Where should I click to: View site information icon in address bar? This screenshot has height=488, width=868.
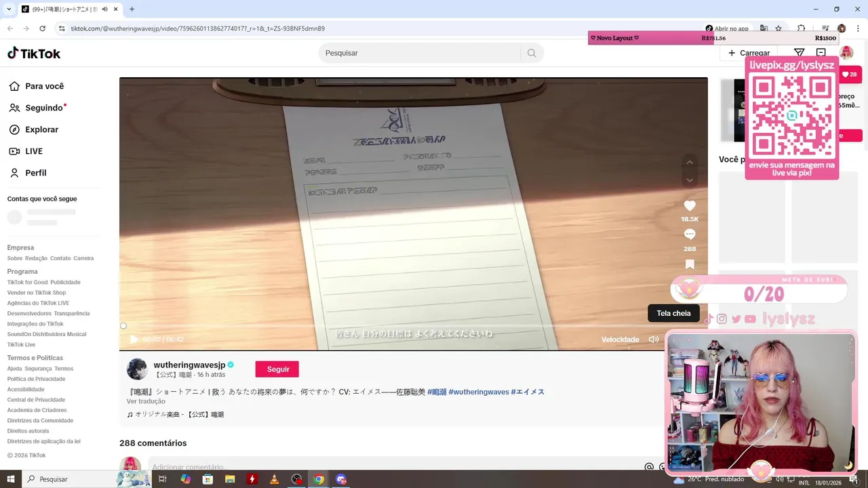point(62,28)
